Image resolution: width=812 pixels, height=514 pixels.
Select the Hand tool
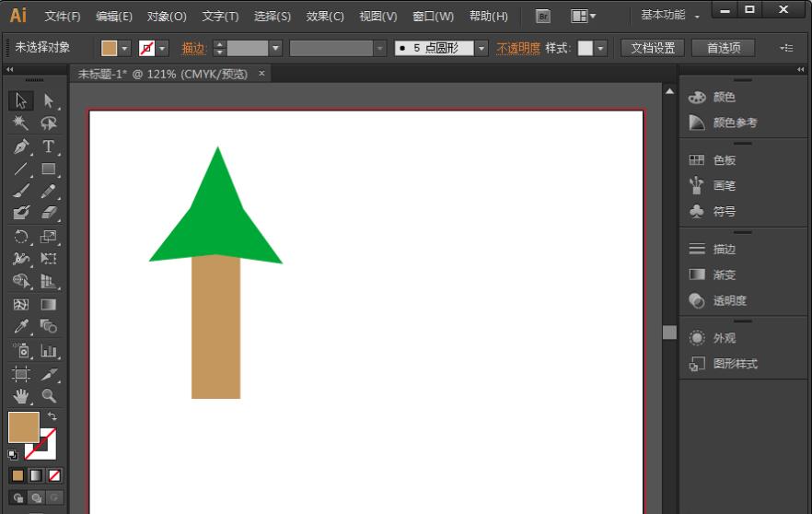tap(21, 396)
